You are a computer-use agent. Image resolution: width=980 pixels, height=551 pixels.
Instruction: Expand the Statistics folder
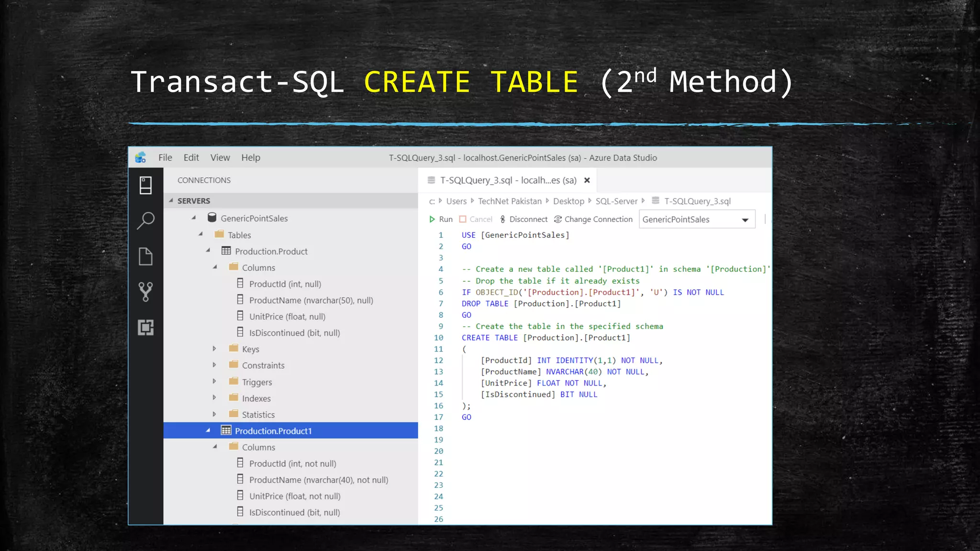tap(214, 414)
